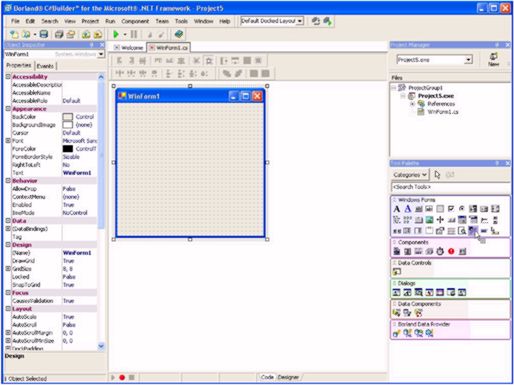Switch to the Welcome tab
514x385 pixels.
click(x=129, y=48)
